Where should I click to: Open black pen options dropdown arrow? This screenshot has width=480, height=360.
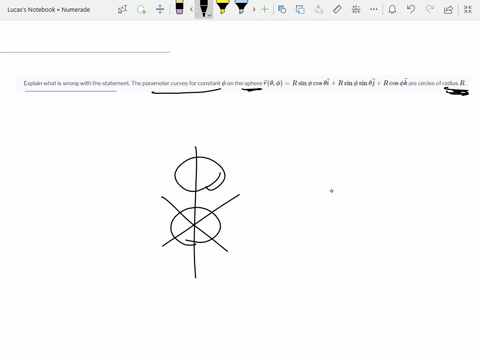pos(209,15)
